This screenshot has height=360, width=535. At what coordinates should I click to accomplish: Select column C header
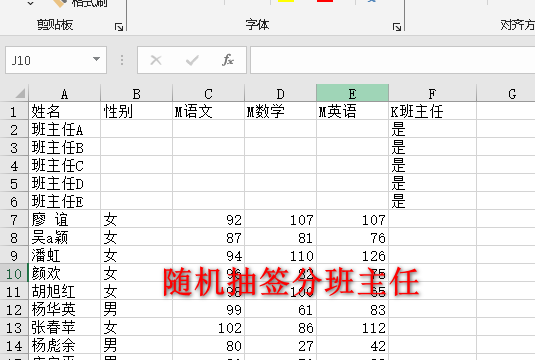(208, 93)
